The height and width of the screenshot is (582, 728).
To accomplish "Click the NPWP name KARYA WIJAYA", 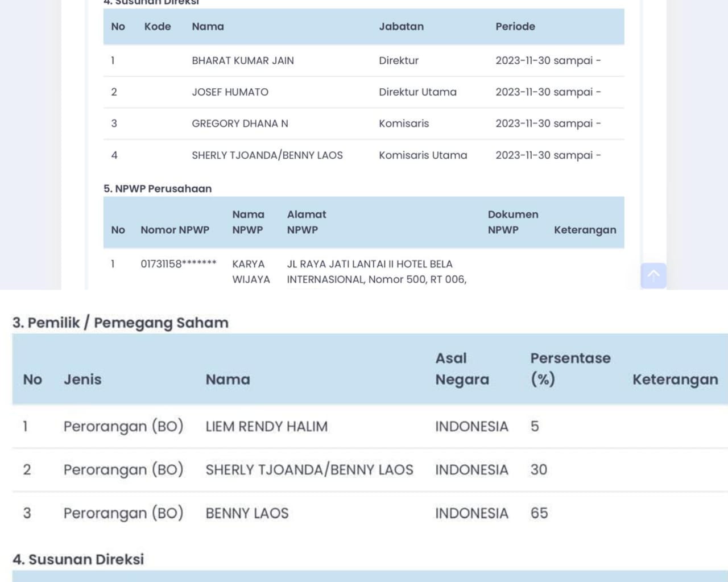I will [251, 271].
